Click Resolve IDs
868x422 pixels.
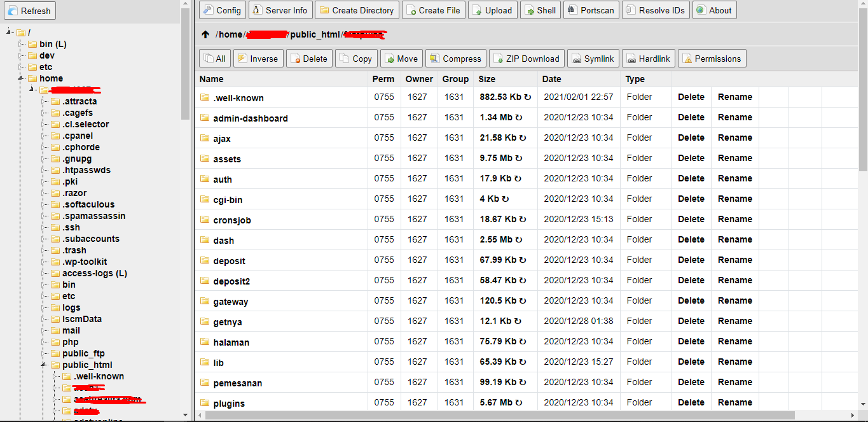[656, 10]
